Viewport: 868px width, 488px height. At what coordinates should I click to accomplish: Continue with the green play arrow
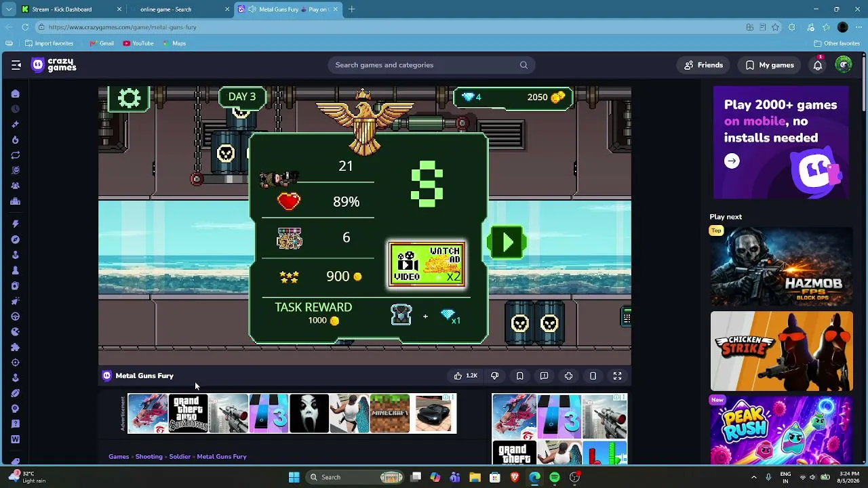(x=507, y=243)
